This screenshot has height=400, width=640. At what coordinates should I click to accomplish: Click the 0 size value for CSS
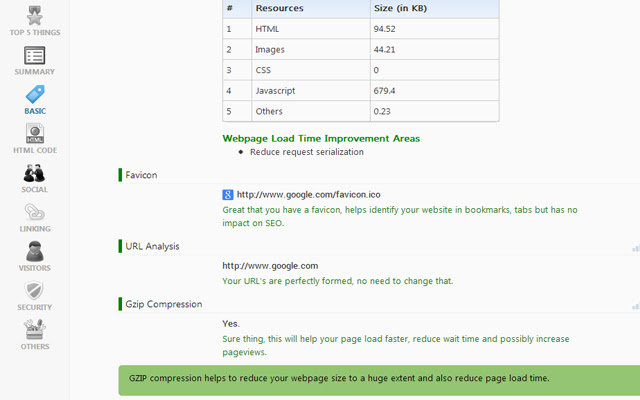point(376,70)
